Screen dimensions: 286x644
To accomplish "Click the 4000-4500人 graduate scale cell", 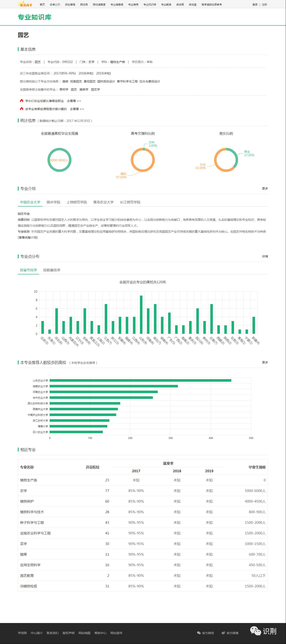I will 255,501.
